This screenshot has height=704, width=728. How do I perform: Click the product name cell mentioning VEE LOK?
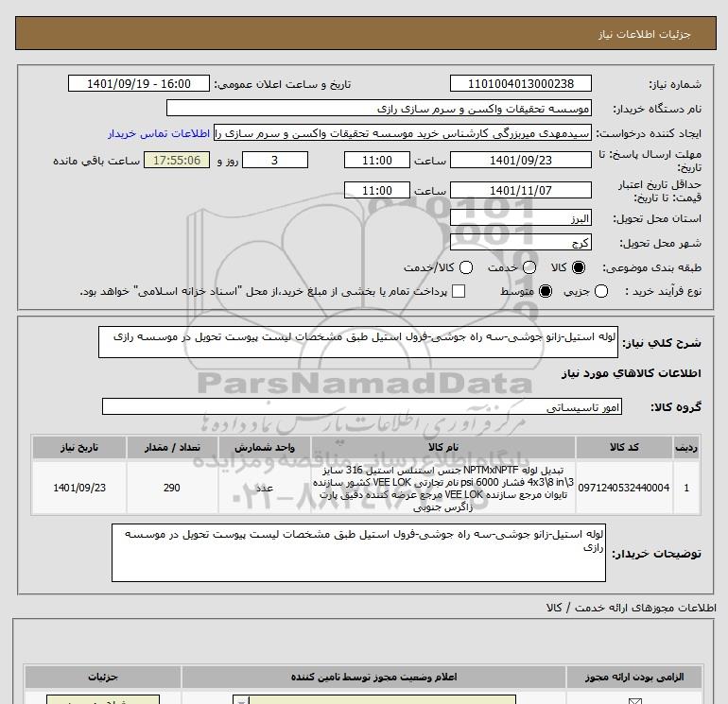coord(442,488)
